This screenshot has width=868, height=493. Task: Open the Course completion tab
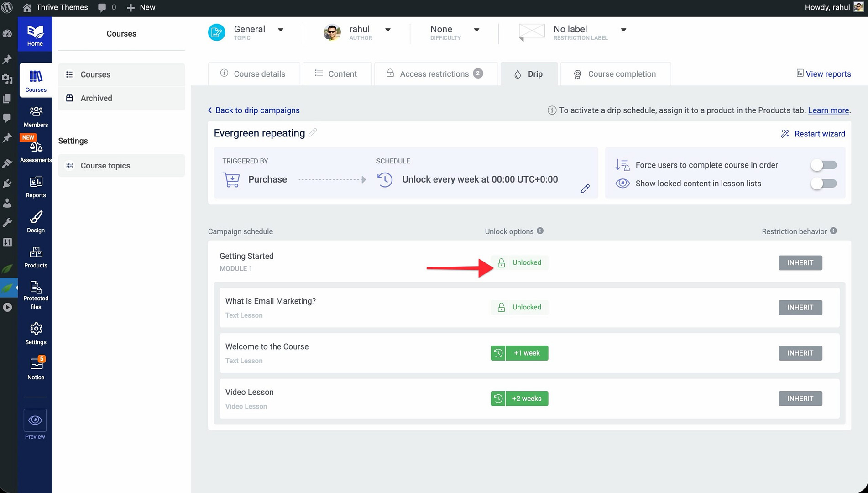coord(615,74)
